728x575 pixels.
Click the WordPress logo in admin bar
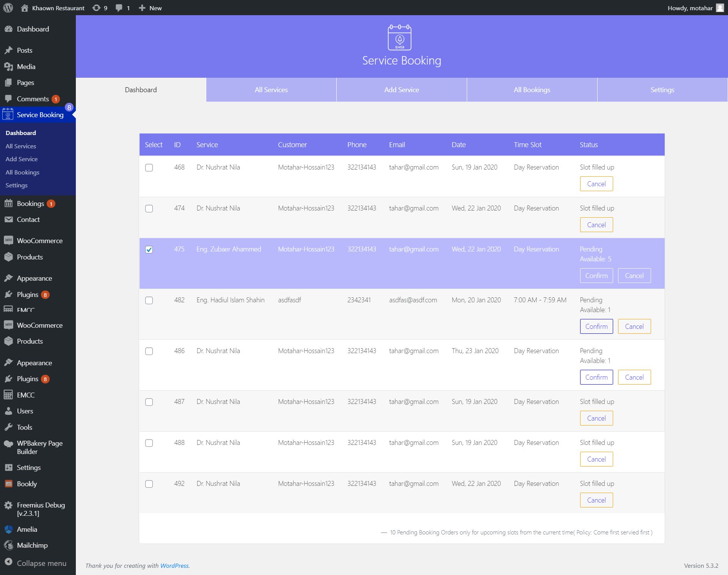click(x=8, y=8)
